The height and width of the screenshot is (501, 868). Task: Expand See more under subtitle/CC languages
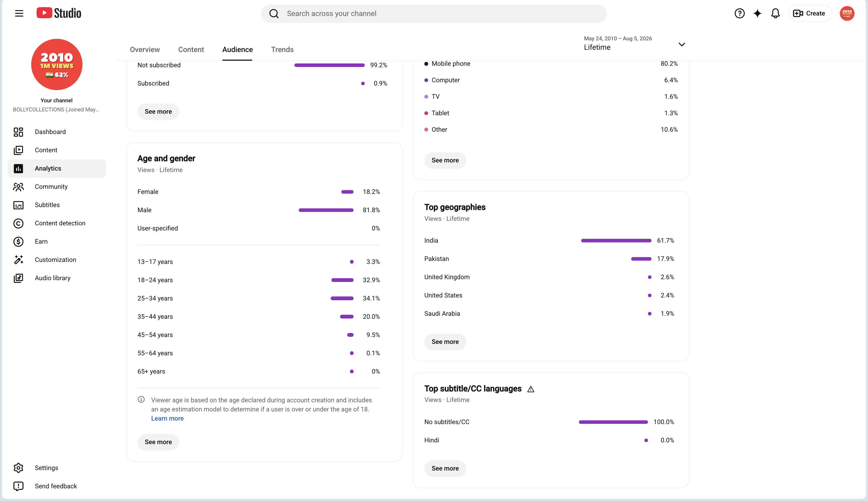click(445, 469)
